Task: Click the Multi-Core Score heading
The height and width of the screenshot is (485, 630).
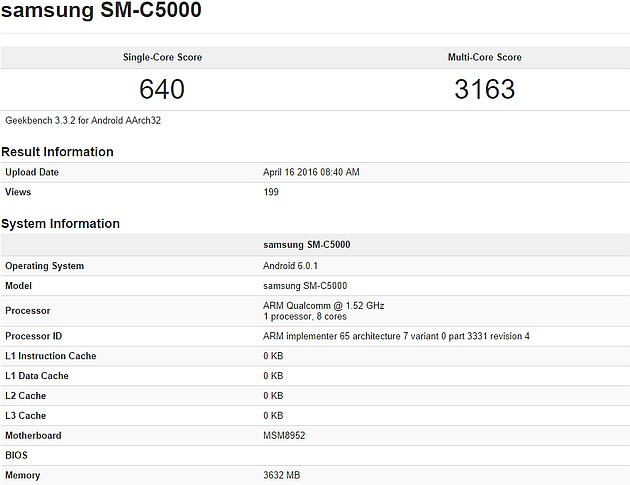Action: (x=485, y=57)
